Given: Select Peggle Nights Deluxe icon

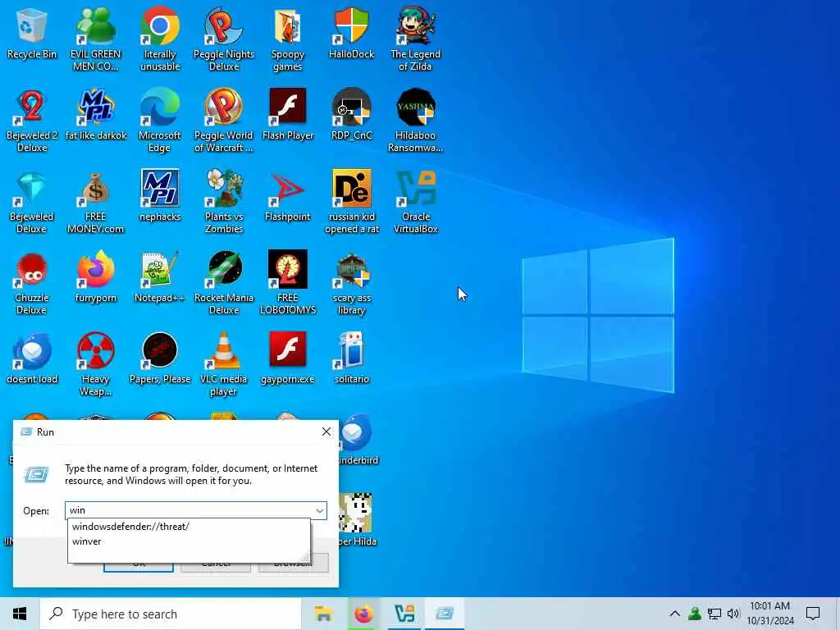Looking at the screenshot, I should [x=224, y=39].
